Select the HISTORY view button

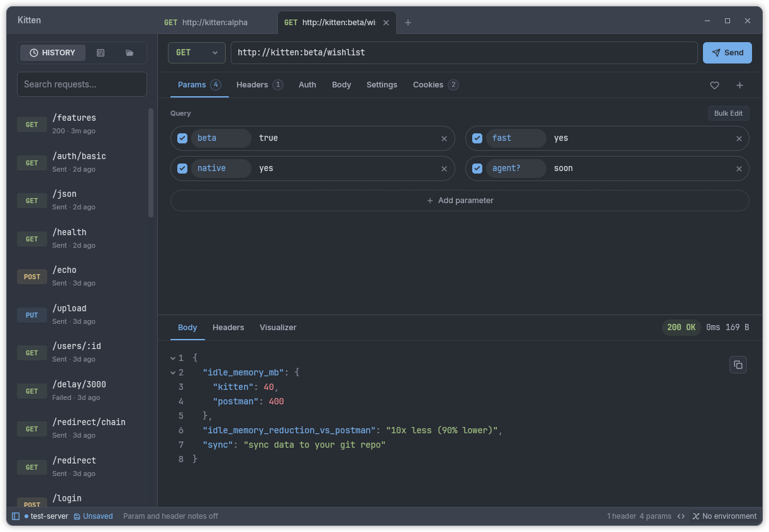click(52, 53)
